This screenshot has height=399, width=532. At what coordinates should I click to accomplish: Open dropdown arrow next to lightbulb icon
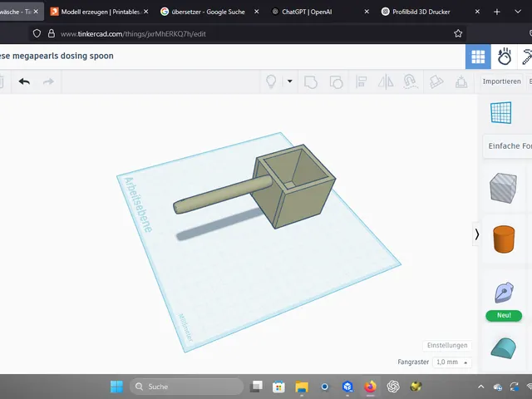[290, 81]
